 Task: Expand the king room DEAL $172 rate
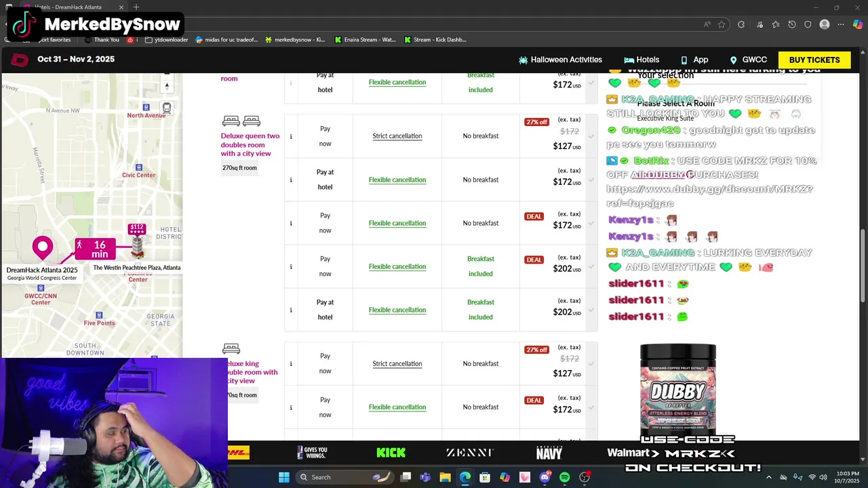tap(591, 407)
